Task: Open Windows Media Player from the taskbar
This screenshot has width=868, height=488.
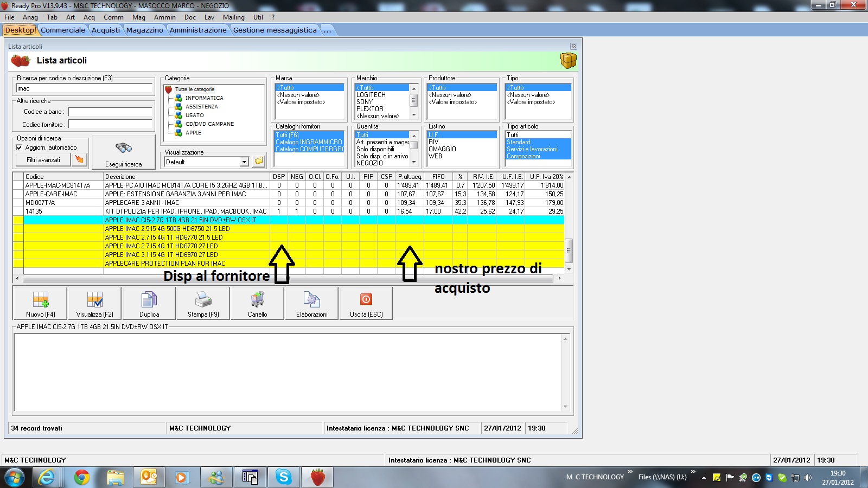Action: (182, 477)
